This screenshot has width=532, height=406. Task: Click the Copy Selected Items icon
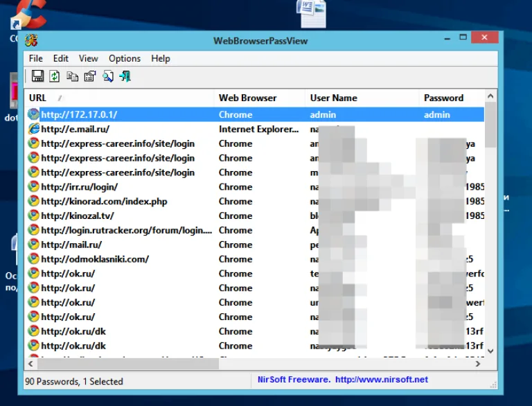72,76
